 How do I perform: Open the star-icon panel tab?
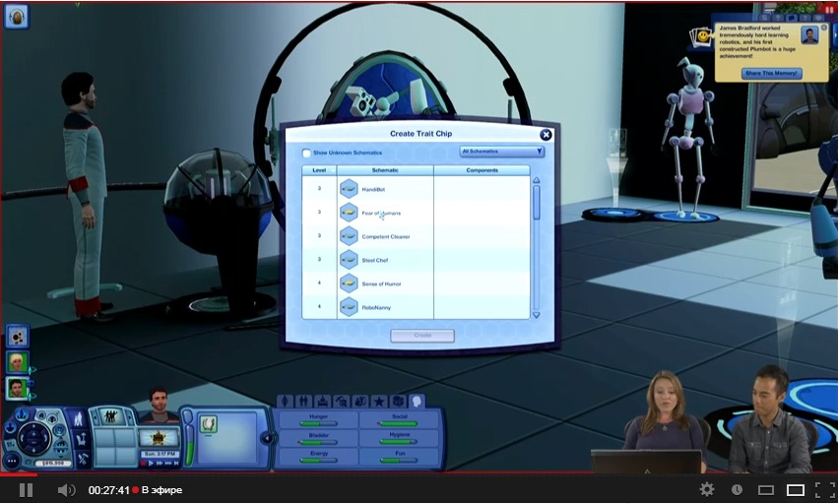click(379, 401)
